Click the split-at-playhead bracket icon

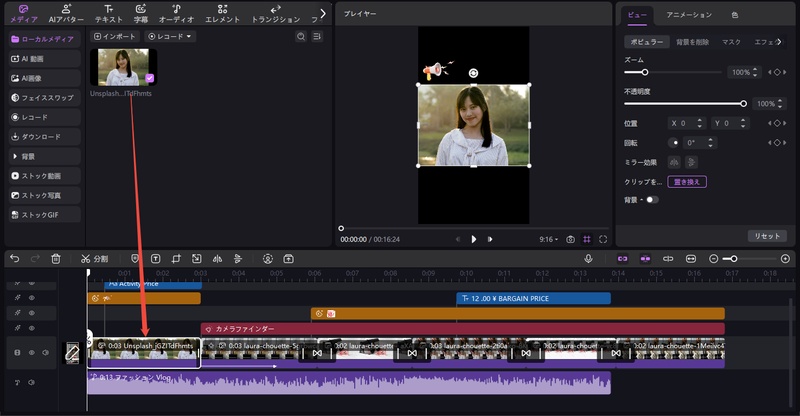pos(668,259)
